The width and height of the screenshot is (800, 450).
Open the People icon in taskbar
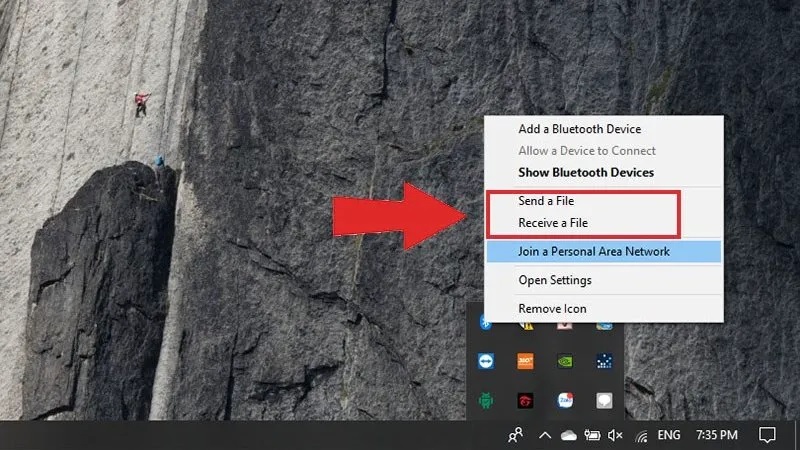[x=515, y=435]
